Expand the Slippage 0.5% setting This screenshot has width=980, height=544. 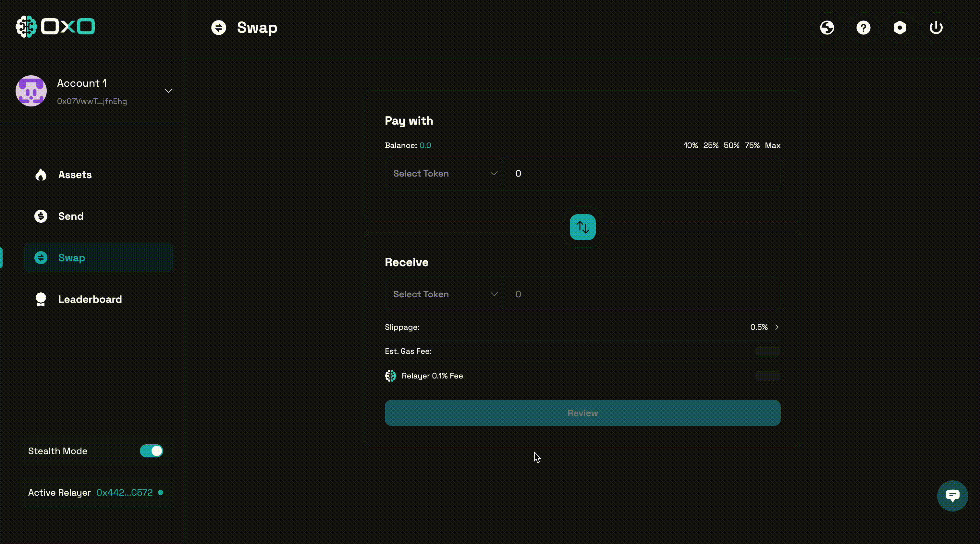coord(764,327)
